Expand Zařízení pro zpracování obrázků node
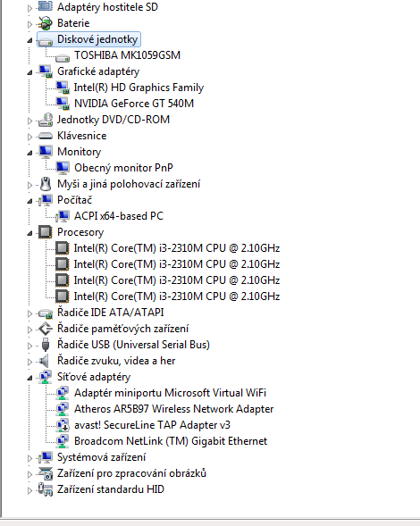The height and width of the screenshot is (526, 420). [x=29, y=474]
